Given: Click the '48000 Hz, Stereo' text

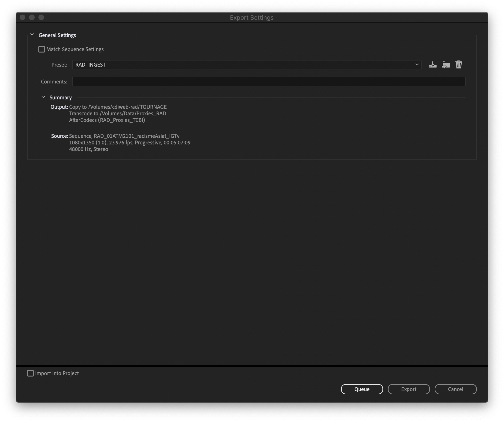Looking at the screenshot, I should tap(89, 149).
